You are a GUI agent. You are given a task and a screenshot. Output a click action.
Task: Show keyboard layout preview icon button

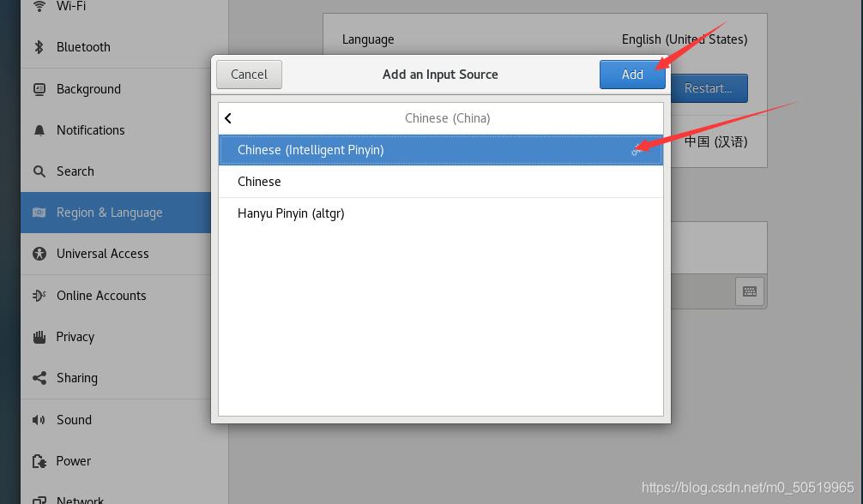(750, 291)
